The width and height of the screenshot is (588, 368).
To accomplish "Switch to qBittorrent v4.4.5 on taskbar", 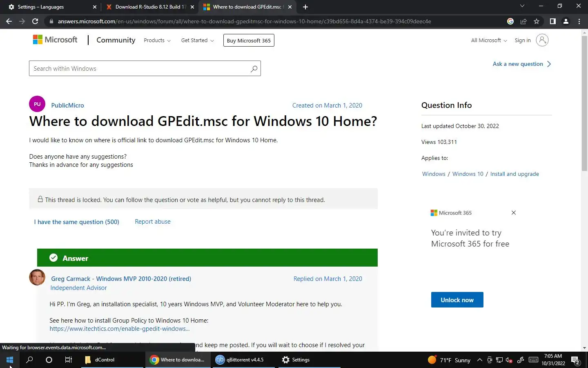I will [x=244, y=360].
